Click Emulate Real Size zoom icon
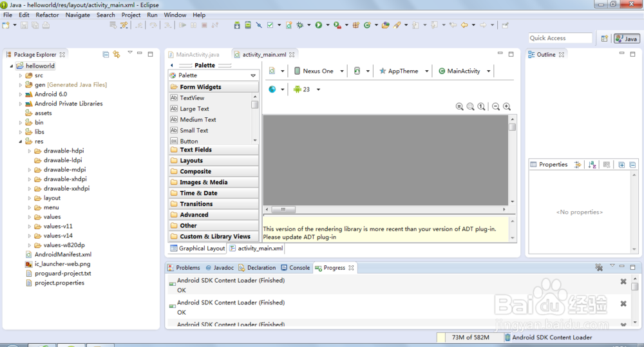 click(460, 107)
